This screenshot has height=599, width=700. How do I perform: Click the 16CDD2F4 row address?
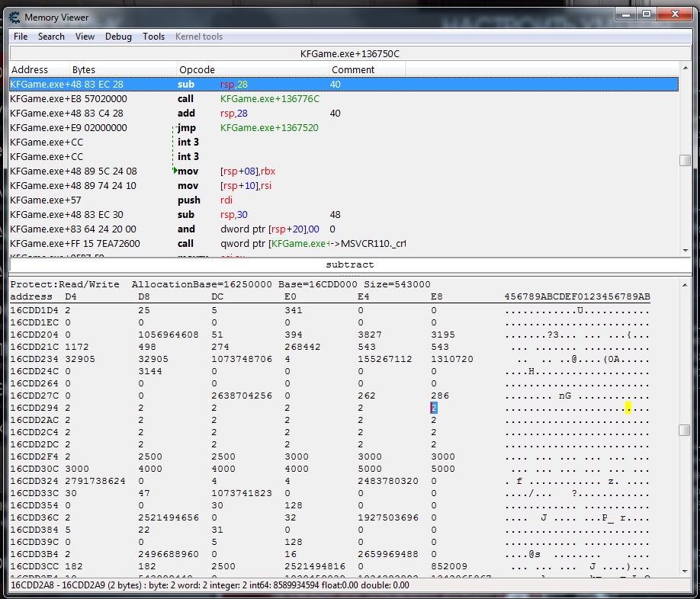(x=34, y=456)
